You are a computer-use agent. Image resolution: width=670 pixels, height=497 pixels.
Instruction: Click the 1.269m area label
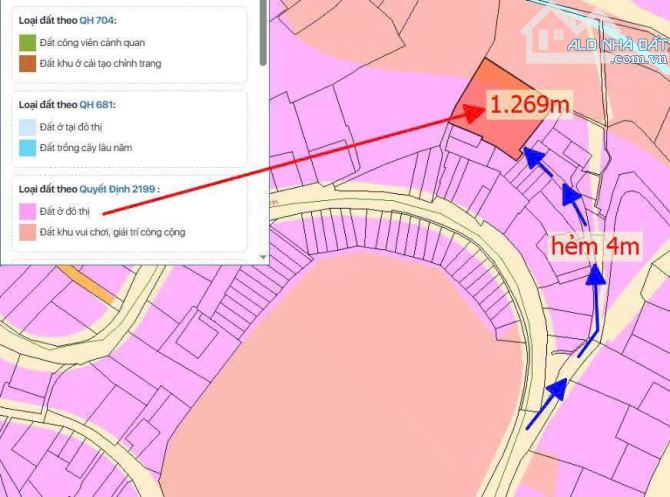tap(529, 104)
